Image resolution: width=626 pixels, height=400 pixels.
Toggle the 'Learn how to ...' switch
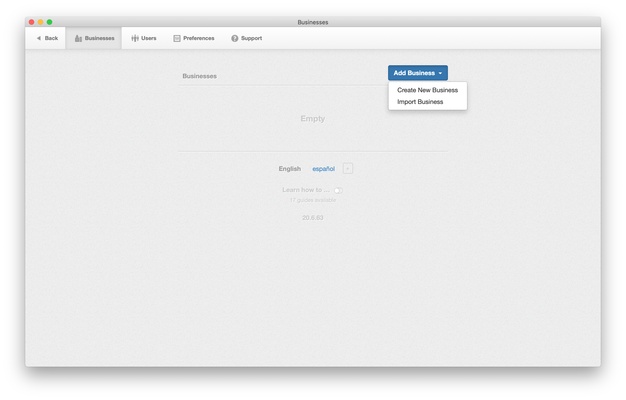pos(338,190)
